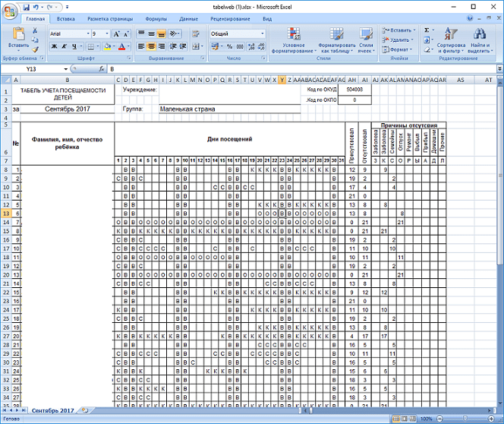Apply percent style number format

coord(231,46)
